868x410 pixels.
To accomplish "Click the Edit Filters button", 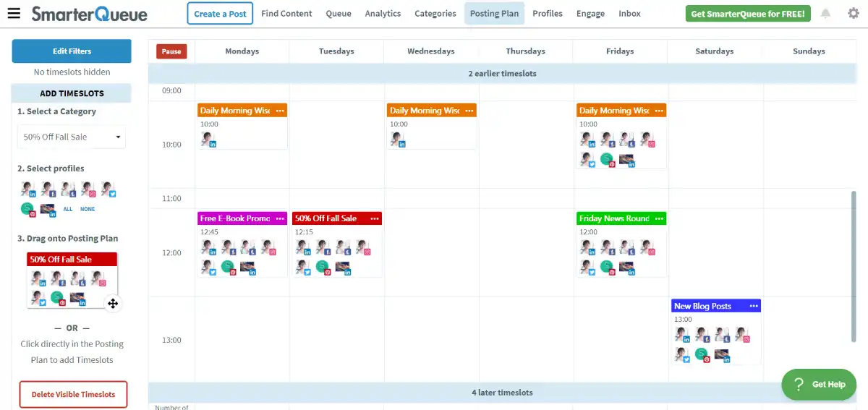I will (x=72, y=51).
